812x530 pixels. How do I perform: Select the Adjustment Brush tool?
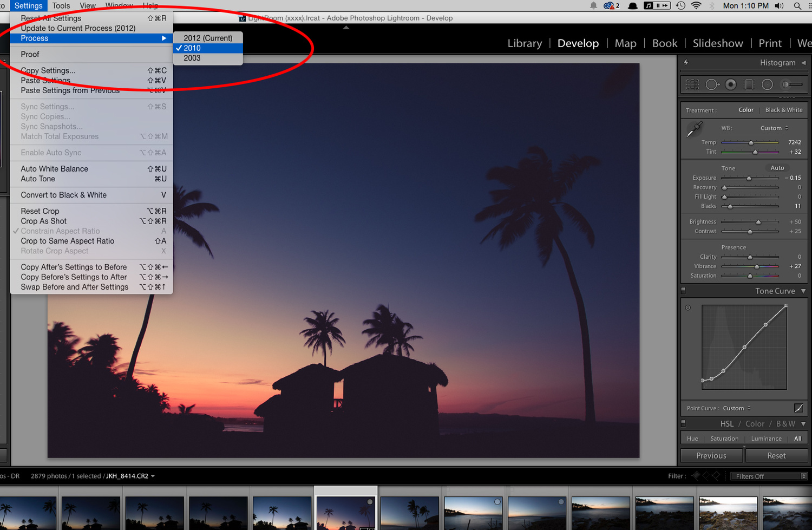[x=792, y=84]
